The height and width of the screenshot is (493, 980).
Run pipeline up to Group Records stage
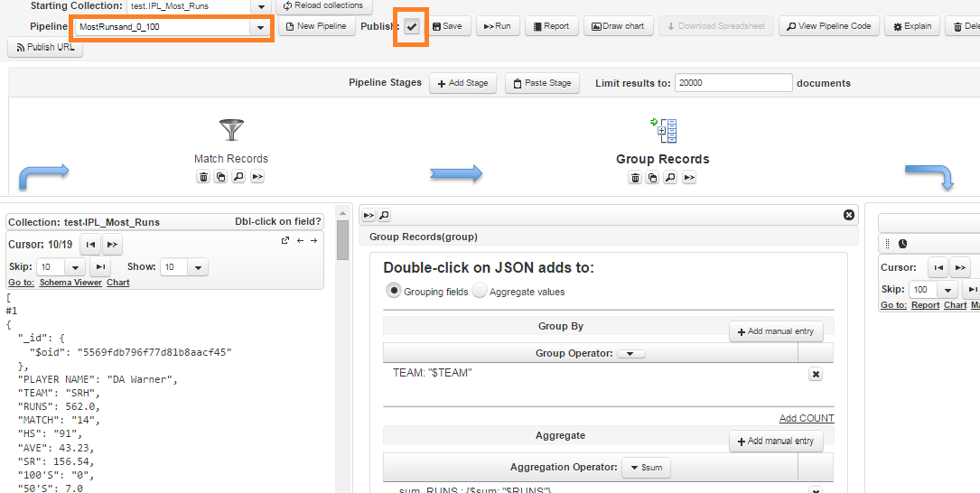(x=689, y=178)
